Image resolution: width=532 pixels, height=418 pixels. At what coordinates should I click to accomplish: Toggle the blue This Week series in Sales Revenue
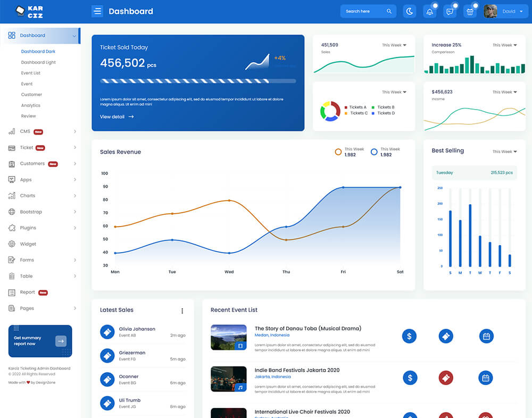tap(374, 152)
